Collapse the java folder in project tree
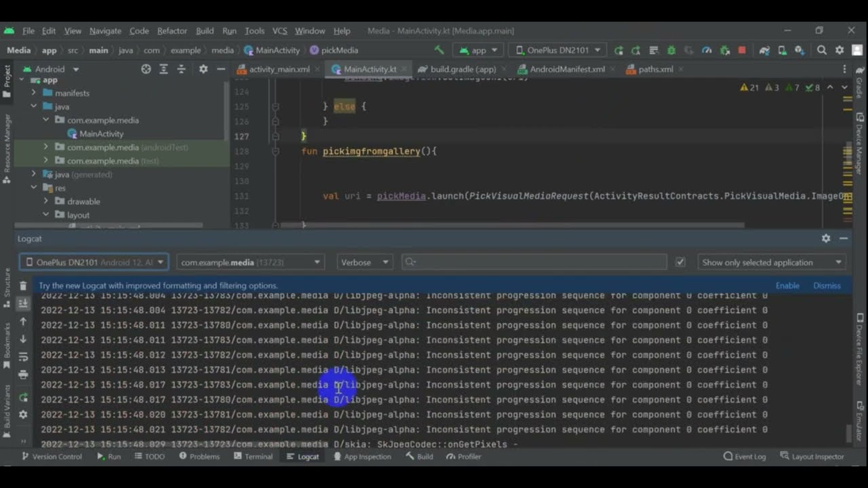Viewport: 868px width, 488px height. coord(33,106)
